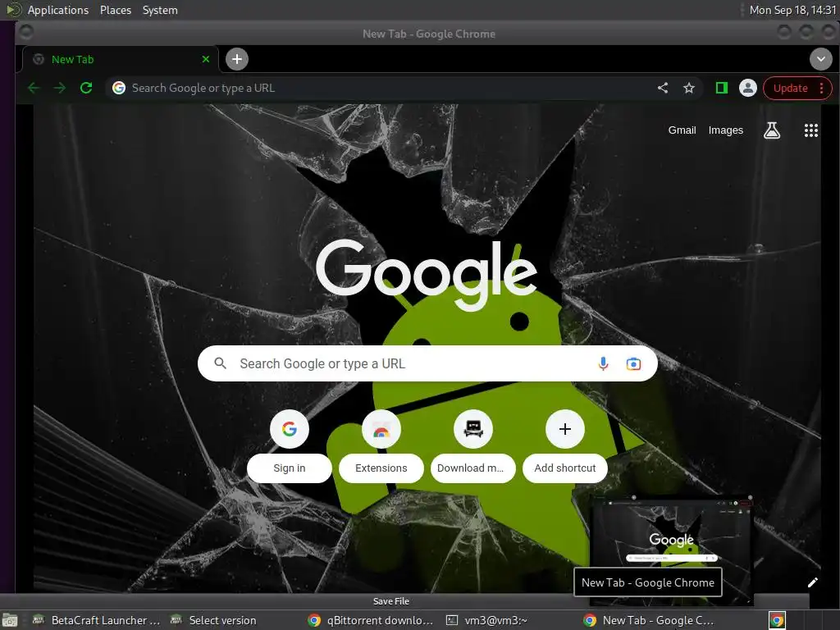Open a new tab with the plus button
The height and width of the screenshot is (630, 840).
[237, 59]
